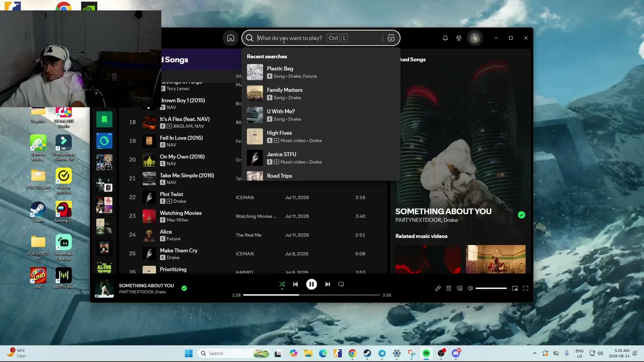This screenshot has height=362, width=644.
Task: Open the Remote Mouse desktop shortcut
Action: tap(38, 148)
